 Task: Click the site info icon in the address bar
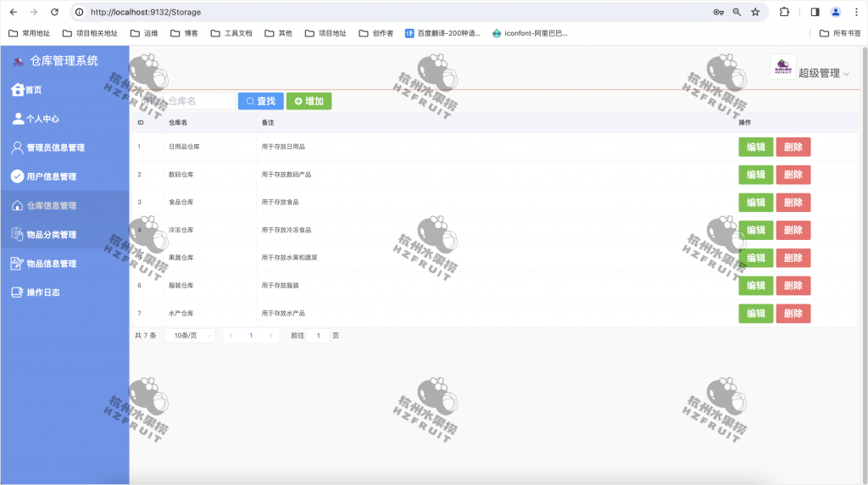[80, 12]
